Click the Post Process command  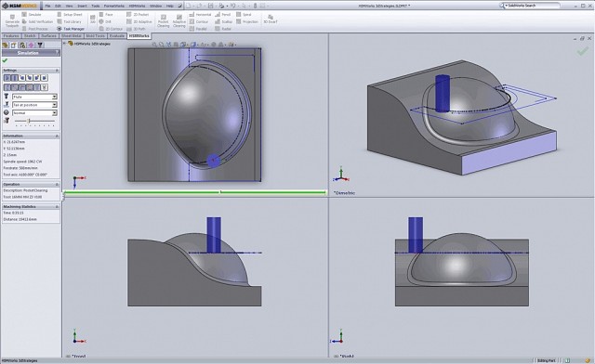pyautogui.click(x=34, y=29)
